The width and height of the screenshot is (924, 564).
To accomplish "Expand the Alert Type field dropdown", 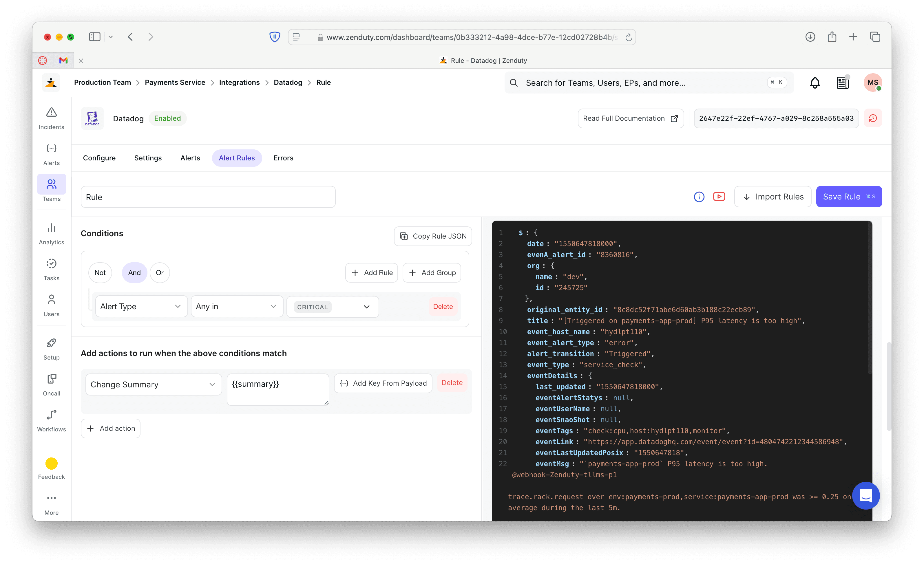I will point(141,307).
